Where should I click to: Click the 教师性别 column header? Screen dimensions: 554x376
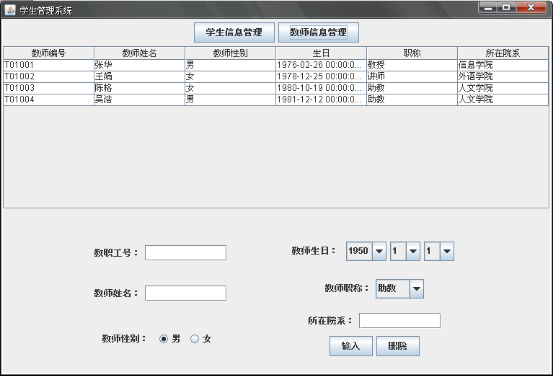[x=230, y=53]
